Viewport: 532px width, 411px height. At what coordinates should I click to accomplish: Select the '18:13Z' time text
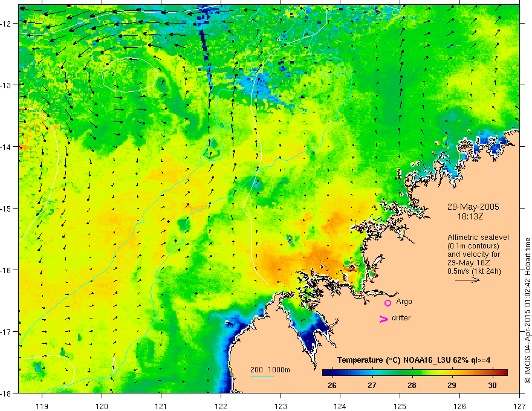point(470,216)
